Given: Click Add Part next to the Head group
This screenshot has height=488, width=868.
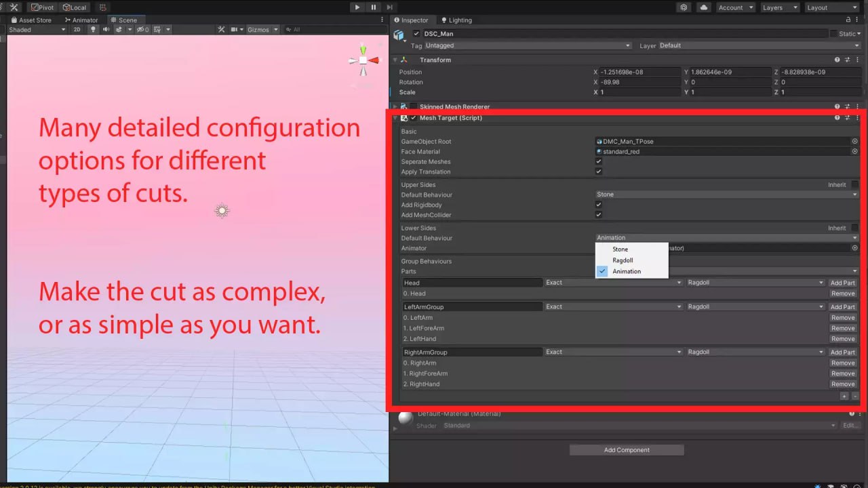Looking at the screenshot, I should click(x=842, y=283).
